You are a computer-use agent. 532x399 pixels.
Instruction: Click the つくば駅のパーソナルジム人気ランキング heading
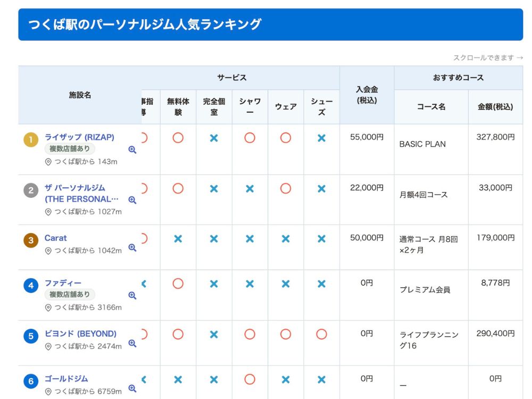(x=145, y=24)
